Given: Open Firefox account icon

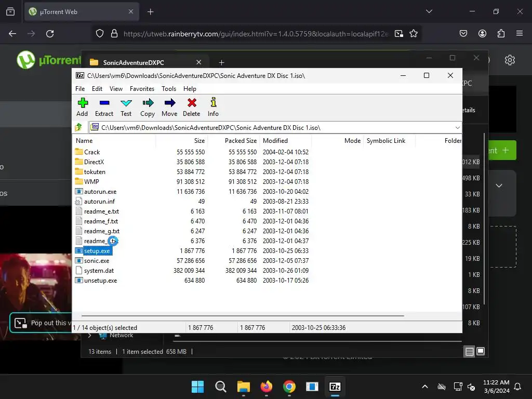Looking at the screenshot, I should (x=482, y=34).
